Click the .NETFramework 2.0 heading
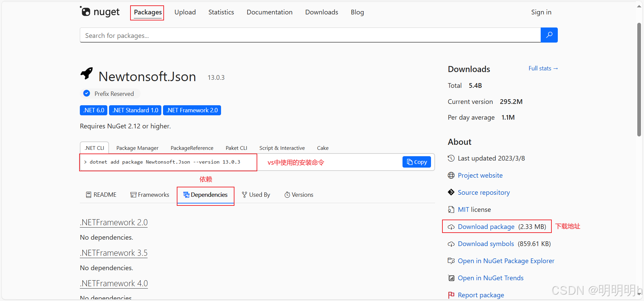 coord(114,223)
